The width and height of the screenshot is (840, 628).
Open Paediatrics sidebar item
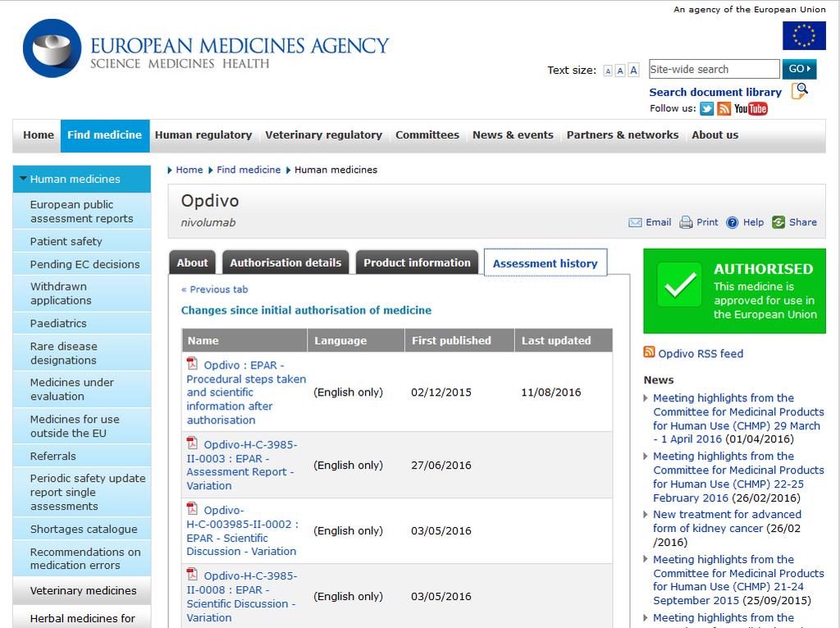coord(82,323)
